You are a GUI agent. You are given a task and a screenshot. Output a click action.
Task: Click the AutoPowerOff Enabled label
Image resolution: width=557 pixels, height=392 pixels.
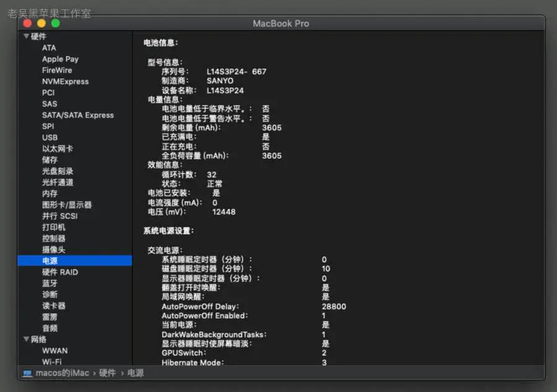pos(205,316)
